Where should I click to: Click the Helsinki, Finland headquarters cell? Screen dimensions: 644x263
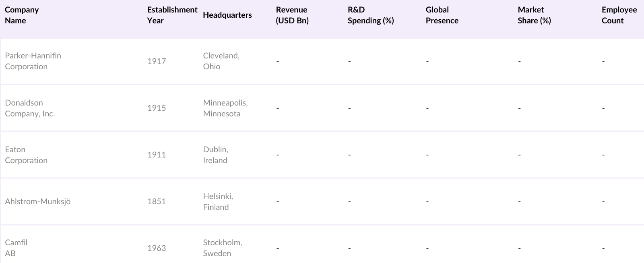pos(218,201)
